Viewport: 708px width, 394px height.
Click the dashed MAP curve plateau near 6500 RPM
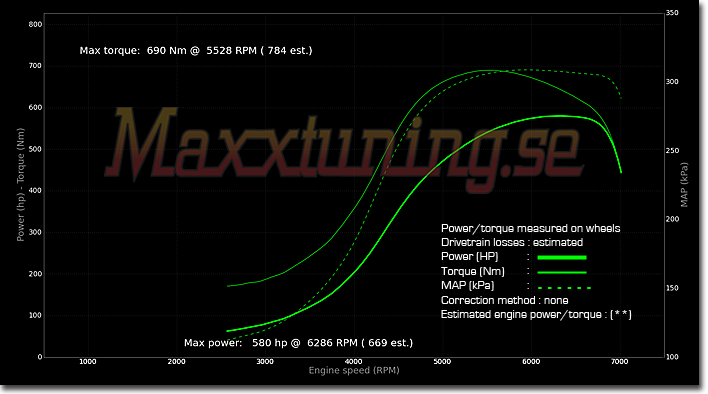pos(575,72)
